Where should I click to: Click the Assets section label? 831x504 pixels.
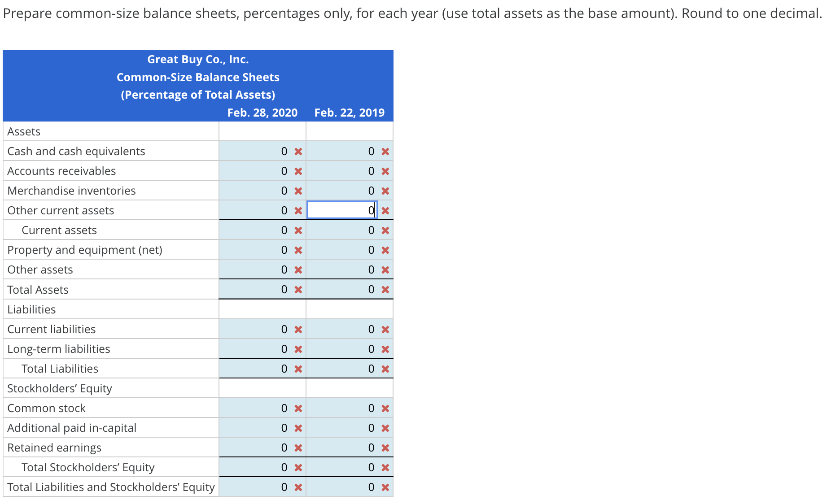pos(24,131)
